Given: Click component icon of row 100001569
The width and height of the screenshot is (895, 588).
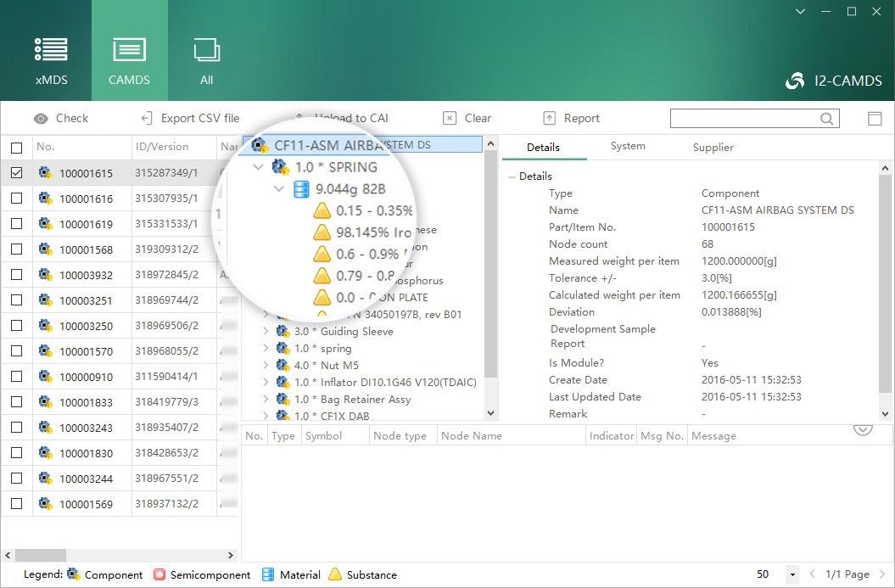Looking at the screenshot, I should tap(46, 503).
